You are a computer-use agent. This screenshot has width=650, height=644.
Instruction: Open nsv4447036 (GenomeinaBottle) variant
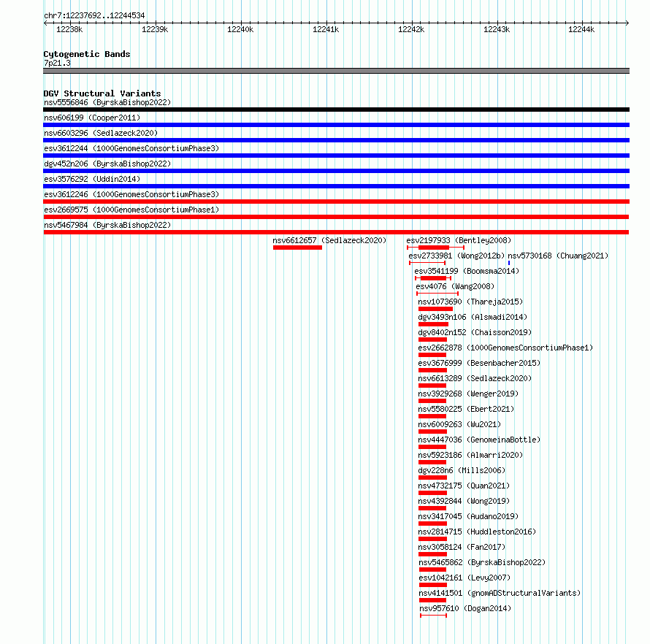479,440
